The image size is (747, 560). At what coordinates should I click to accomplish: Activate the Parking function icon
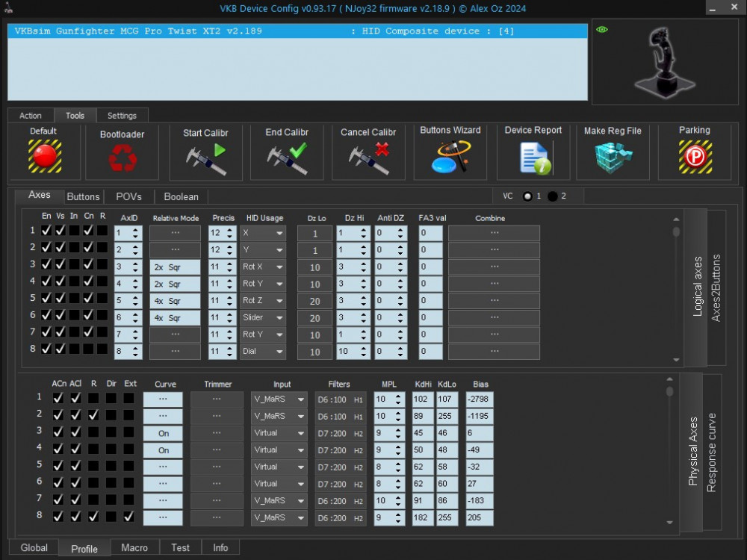[694, 157]
